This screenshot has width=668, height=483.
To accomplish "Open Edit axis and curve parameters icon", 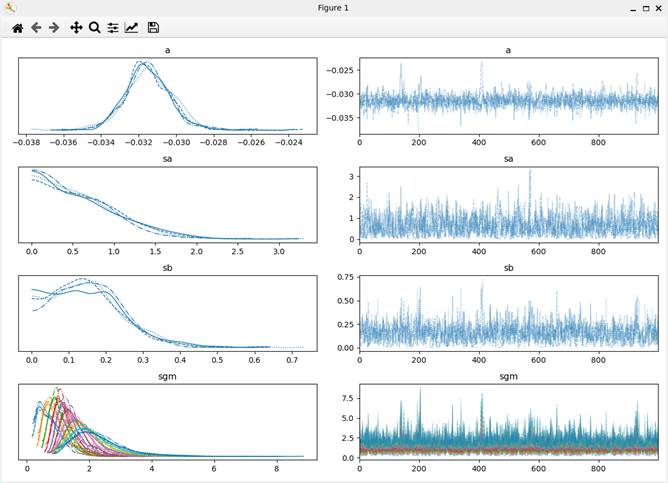I will (132, 28).
